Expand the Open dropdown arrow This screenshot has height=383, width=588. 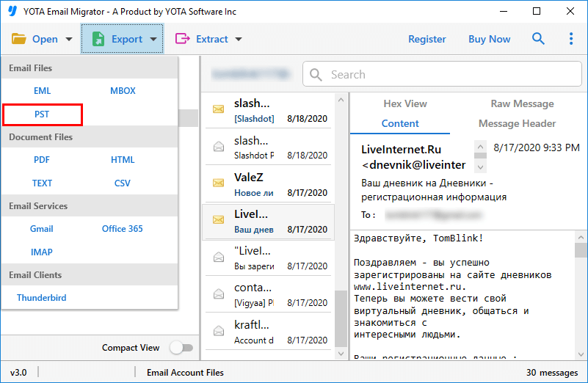pos(69,39)
